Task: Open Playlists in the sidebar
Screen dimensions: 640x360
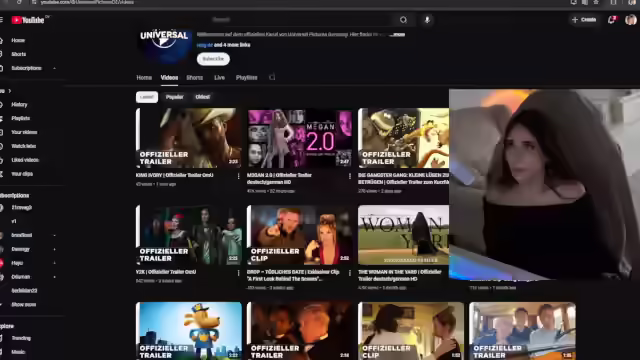Action: 20,118
